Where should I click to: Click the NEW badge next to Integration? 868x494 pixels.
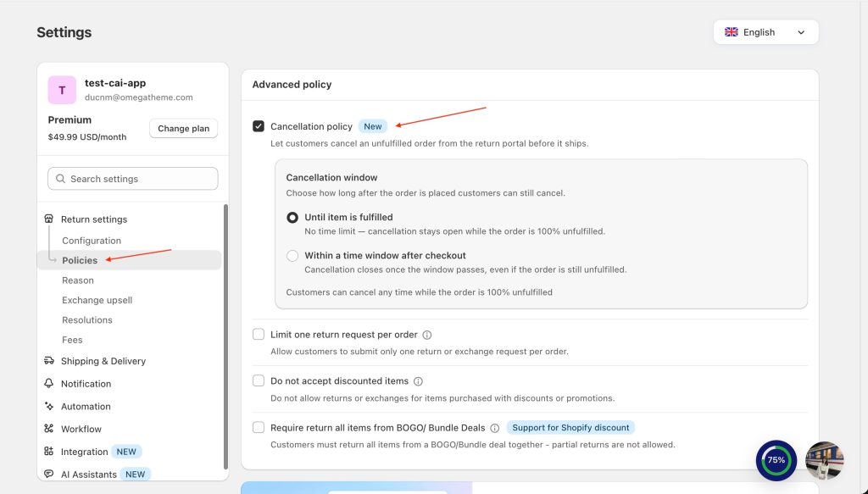(126, 452)
